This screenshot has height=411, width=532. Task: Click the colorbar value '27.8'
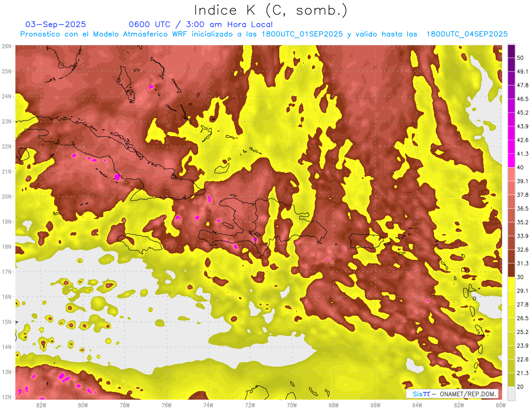coord(522,305)
